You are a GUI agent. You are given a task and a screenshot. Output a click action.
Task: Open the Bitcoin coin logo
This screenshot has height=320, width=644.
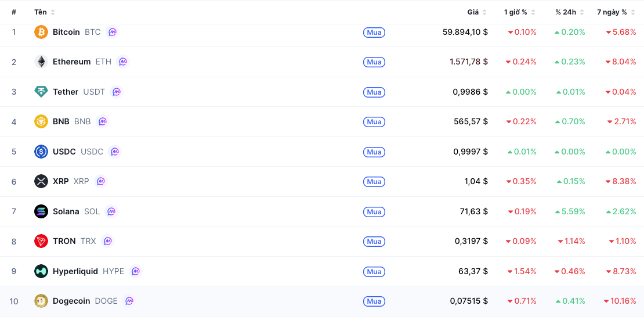[41, 32]
